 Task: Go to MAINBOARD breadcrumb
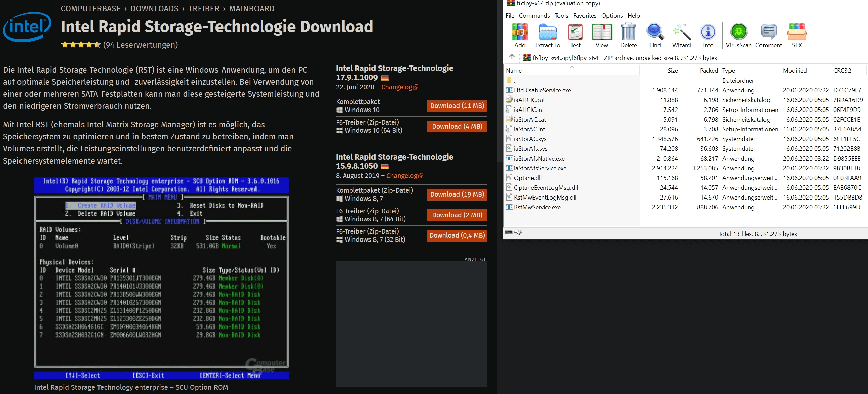point(252,9)
